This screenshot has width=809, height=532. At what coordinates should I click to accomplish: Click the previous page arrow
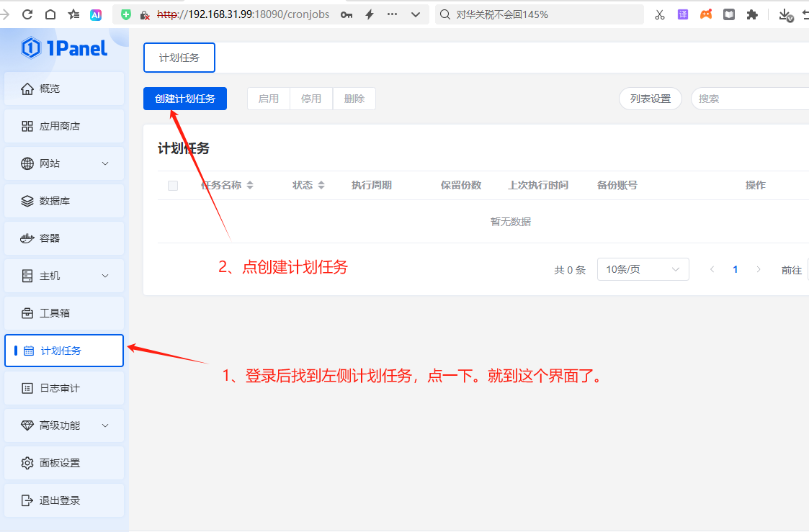712,269
